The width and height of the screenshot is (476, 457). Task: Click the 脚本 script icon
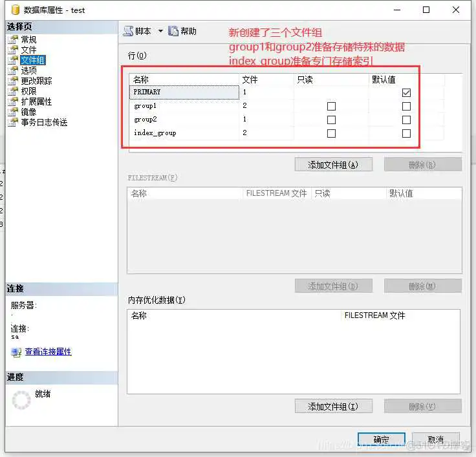click(x=128, y=31)
